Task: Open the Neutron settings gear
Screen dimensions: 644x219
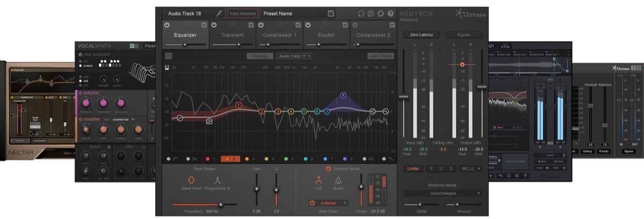Action: (380, 13)
